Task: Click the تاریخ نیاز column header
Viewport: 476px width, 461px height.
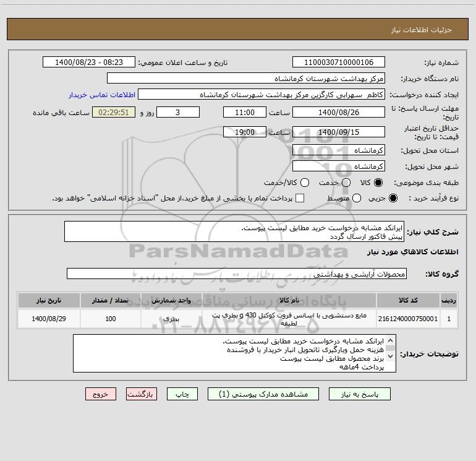Action: (49, 300)
